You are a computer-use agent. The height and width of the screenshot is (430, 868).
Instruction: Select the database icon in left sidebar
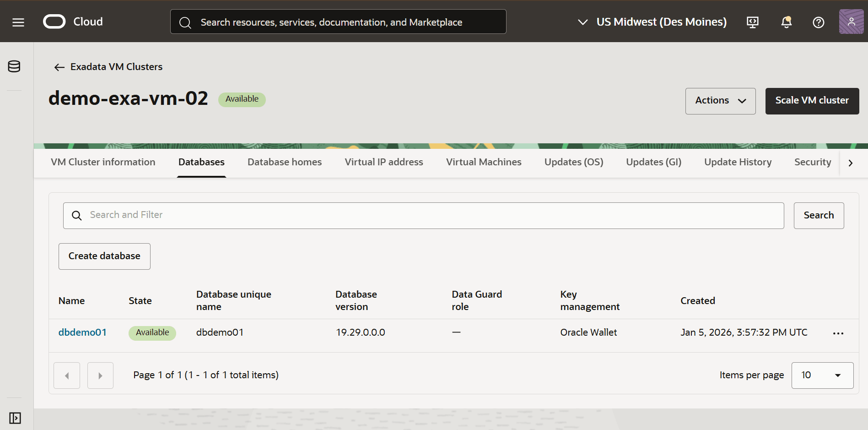14,66
